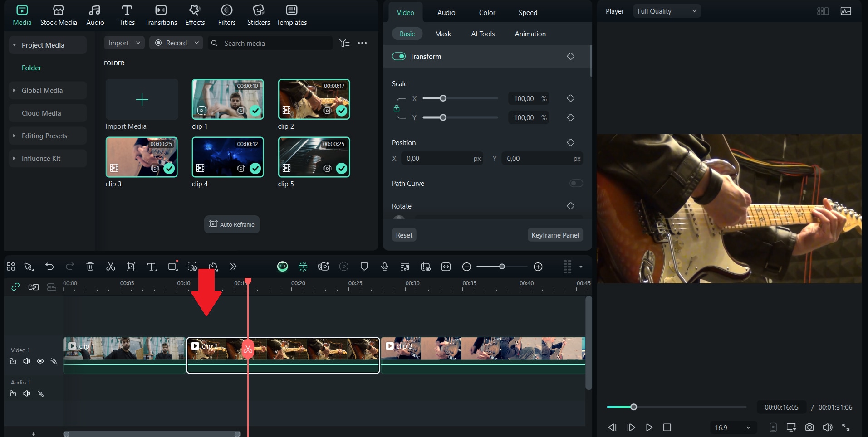Enter fullscreen with the expand arrows icon
This screenshot has height=437, width=868.
tap(846, 427)
